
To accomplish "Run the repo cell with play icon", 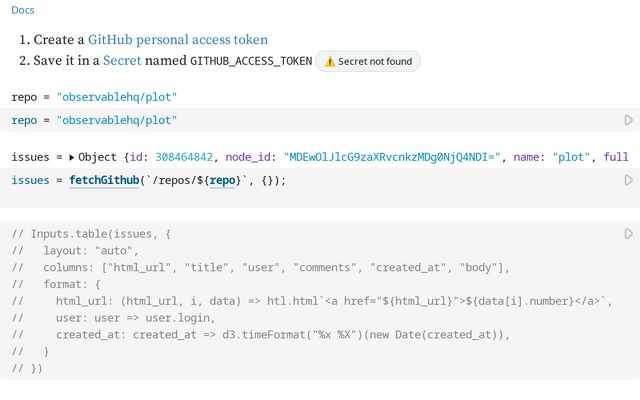I will (x=628, y=120).
